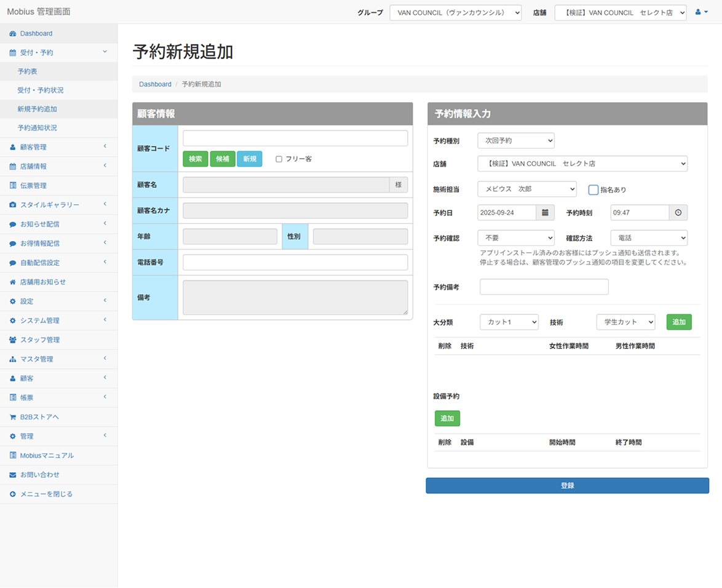Screen dimensions: 722x588
Task: Click into the 電話番号 input field
Action: pos(295,263)
